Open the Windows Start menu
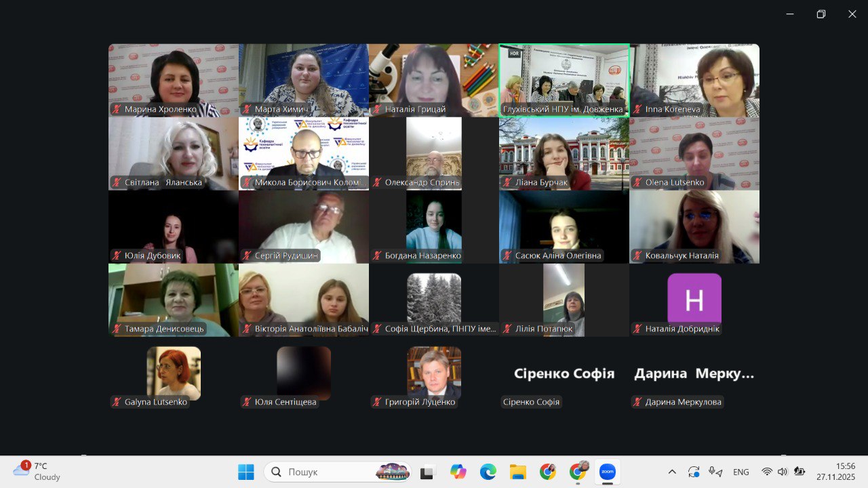This screenshot has height=488, width=868. point(246,472)
